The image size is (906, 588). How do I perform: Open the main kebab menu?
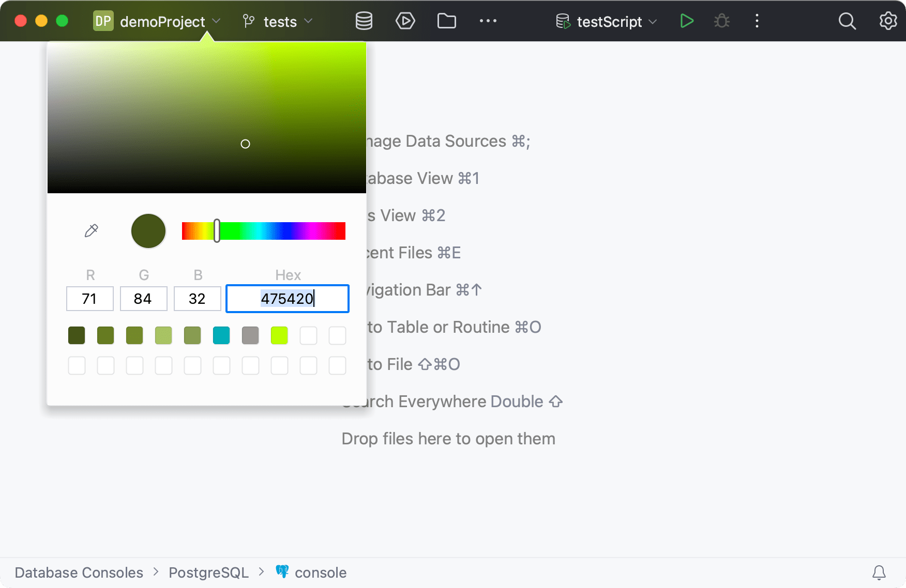click(x=757, y=21)
